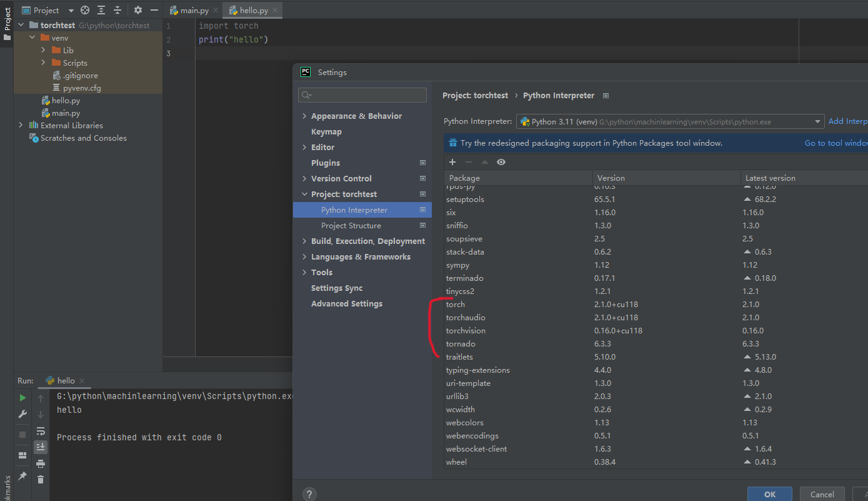Screen dimensions: 868x501
Task: Collapse Project: torchtest settings group
Action: [304, 195]
